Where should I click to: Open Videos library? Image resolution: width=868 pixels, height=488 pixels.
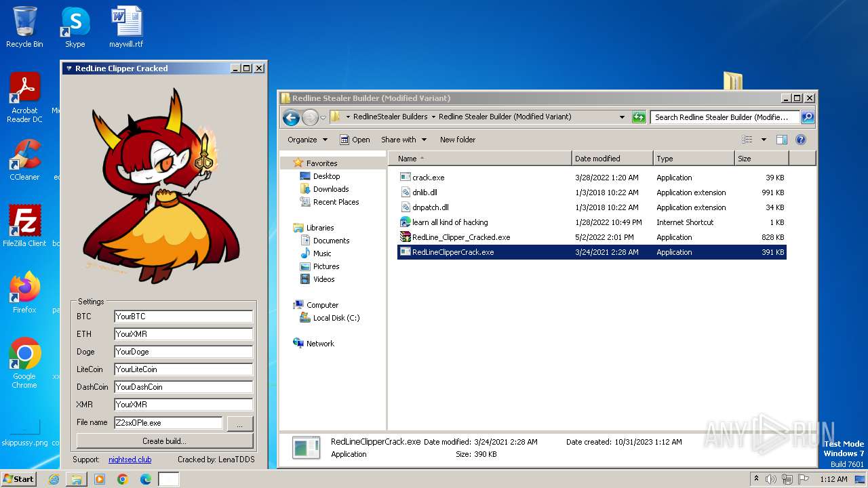(323, 279)
